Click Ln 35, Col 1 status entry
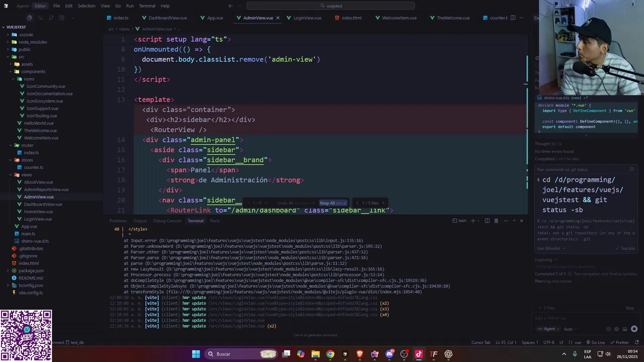Screen dimensions: 644x362 pyautogui.click(x=506, y=342)
